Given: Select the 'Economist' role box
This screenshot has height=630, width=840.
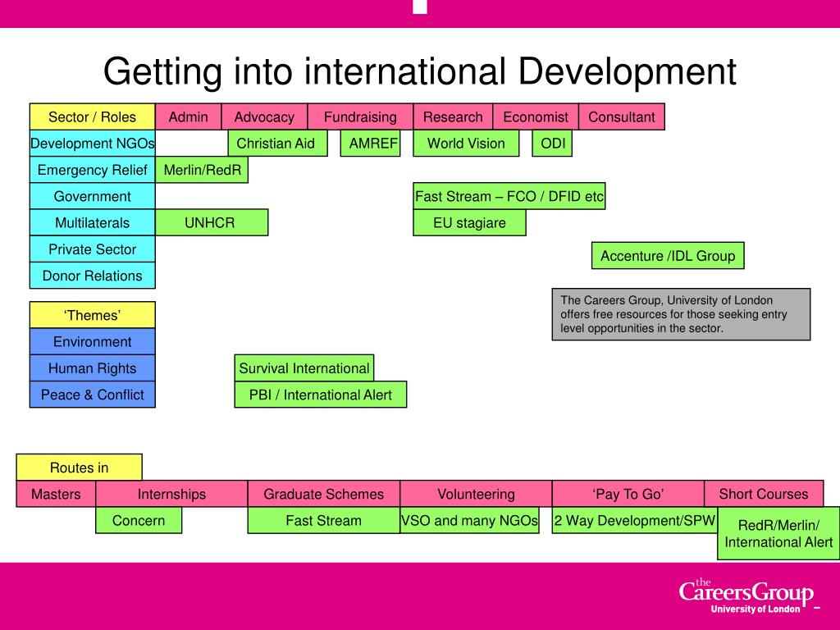Looking at the screenshot, I should click(x=536, y=116).
